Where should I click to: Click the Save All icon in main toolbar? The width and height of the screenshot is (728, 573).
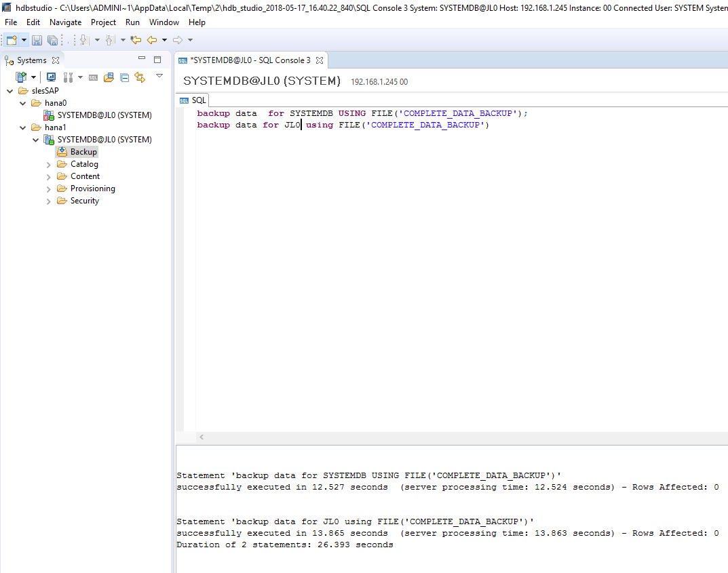(52, 41)
